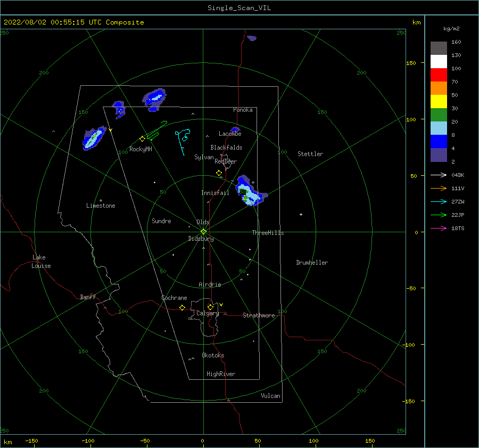
Task: Select the blue 8 legend swatch
Action: (439, 142)
